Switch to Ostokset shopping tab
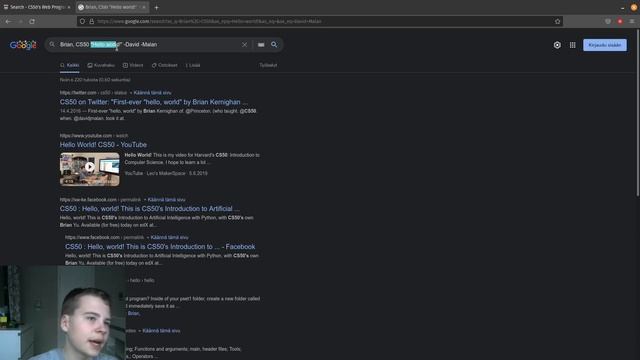The image size is (640, 360). point(164,65)
